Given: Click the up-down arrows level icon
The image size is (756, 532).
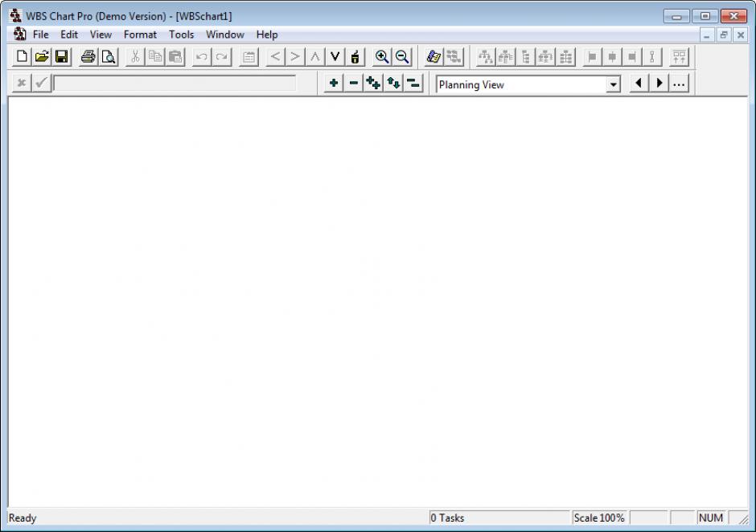Looking at the screenshot, I should pyautogui.click(x=393, y=84).
